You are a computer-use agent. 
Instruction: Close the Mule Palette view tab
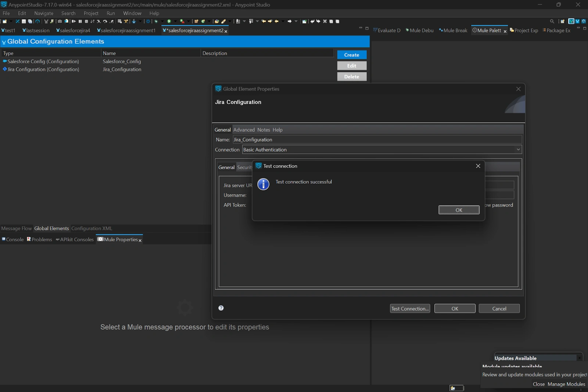click(x=505, y=31)
